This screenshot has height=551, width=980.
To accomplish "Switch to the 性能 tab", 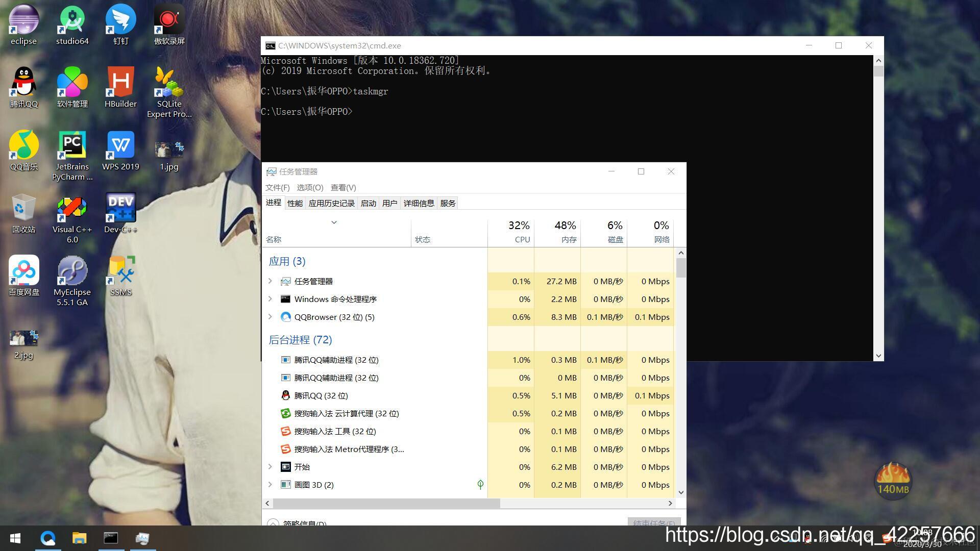I will click(x=295, y=203).
